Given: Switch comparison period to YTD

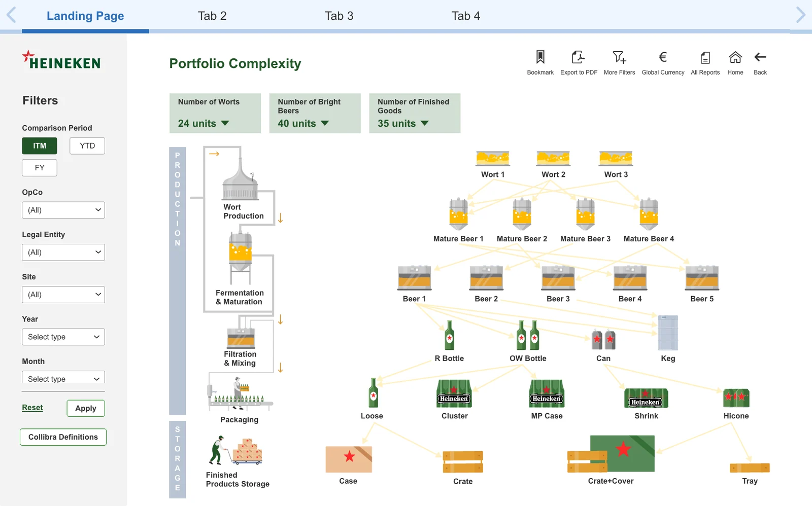Looking at the screenshot, I should point(87,146).
